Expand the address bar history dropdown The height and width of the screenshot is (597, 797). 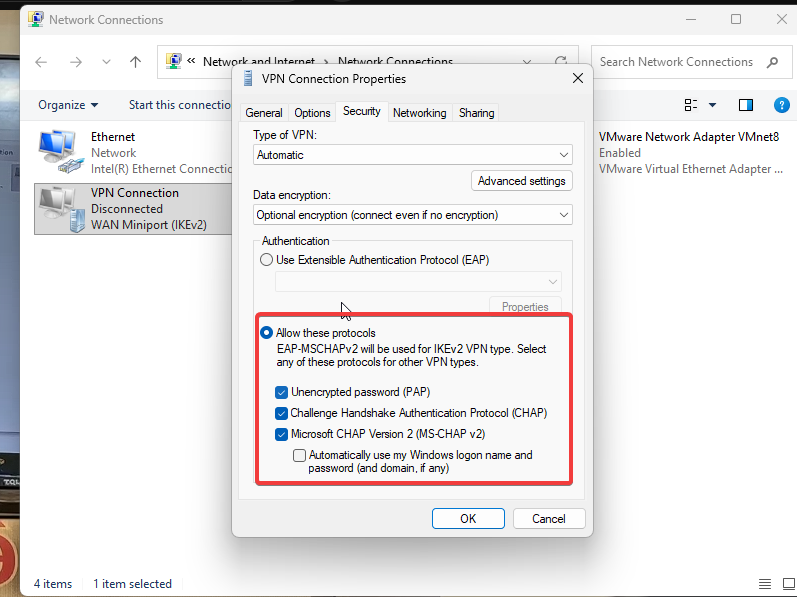(x=527, y=61)
